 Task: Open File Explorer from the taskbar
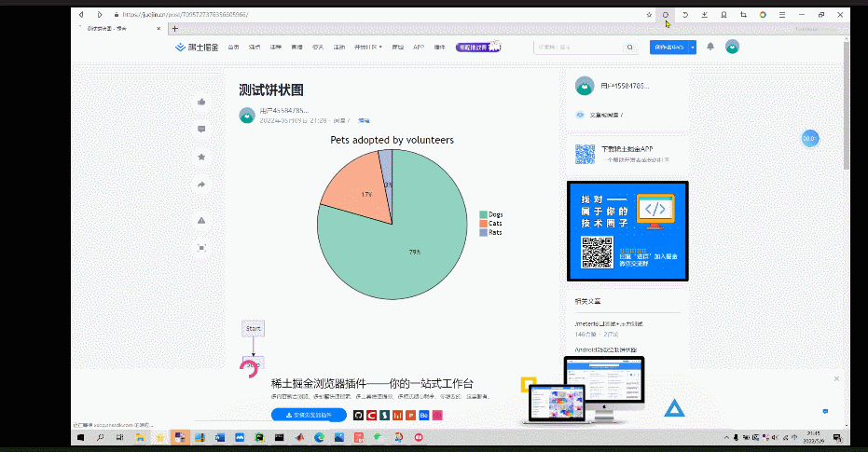click(140, 438)
